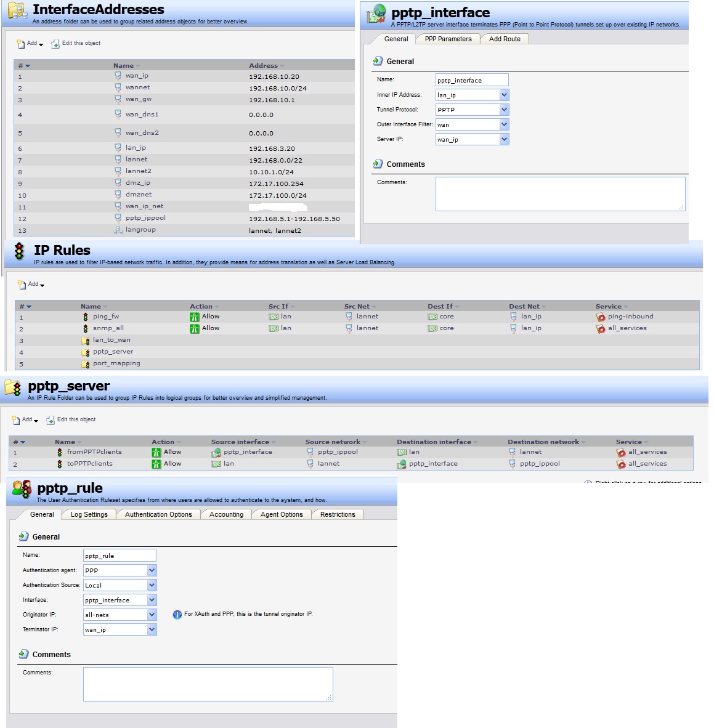Click the InterfaceAddresses folder header icon
Screen dimensions: 714x728
pos(18,11)
